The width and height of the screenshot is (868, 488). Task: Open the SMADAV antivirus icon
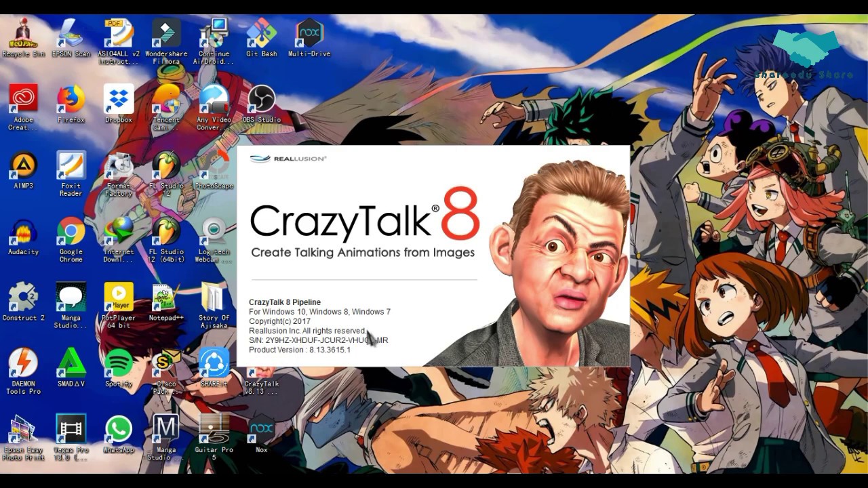[71, 368]
